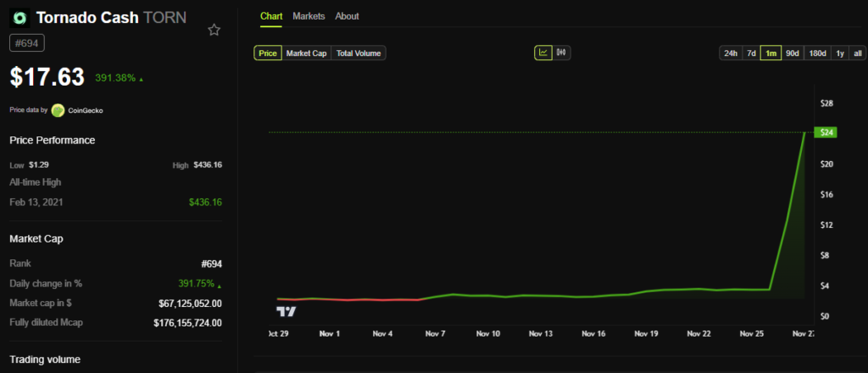
Task: Open the Chart tab
Action: pyautogui.click(x=271, y=16)
